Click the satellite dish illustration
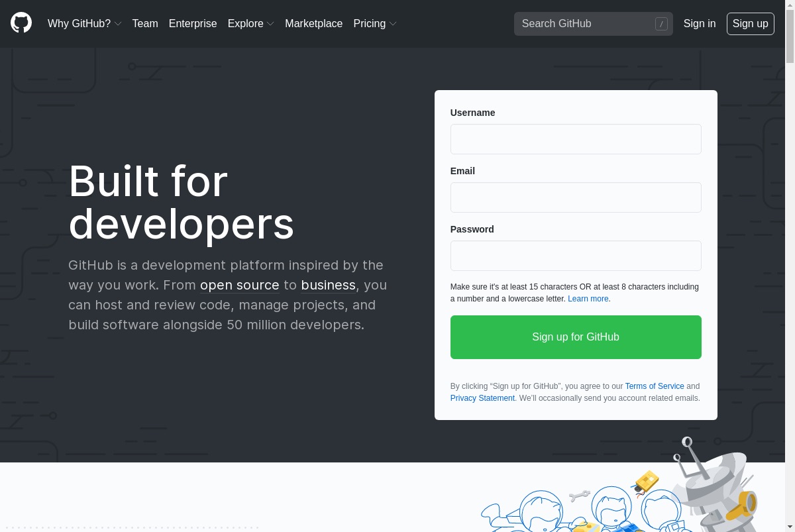Viewport: 795px width, 532px height. [715, 484]
